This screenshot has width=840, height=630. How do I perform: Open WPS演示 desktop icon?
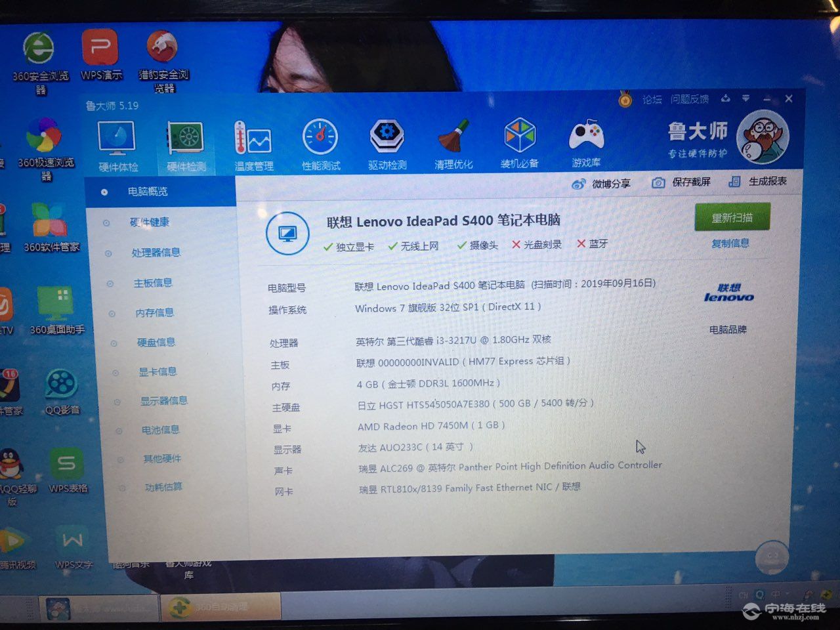(100, 55)
